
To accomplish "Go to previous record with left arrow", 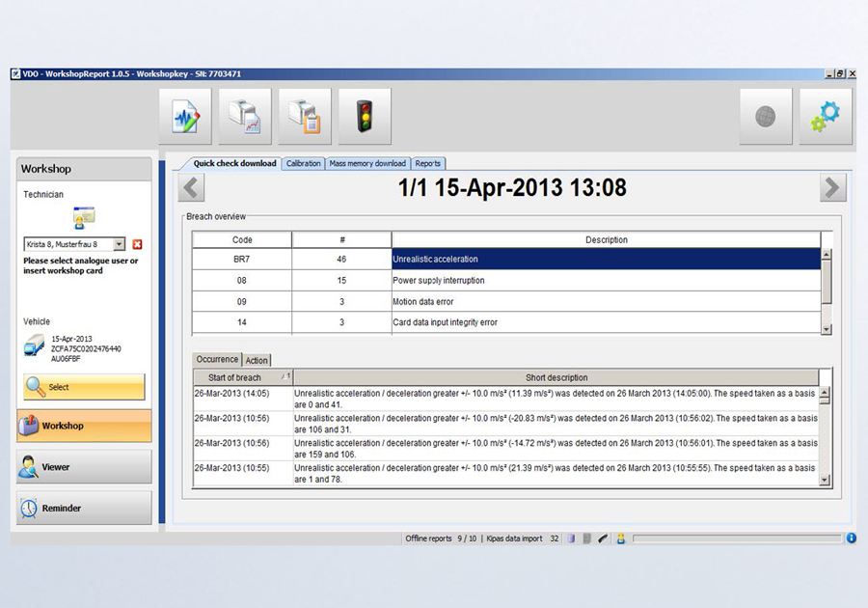I will (x=191, y=188).
